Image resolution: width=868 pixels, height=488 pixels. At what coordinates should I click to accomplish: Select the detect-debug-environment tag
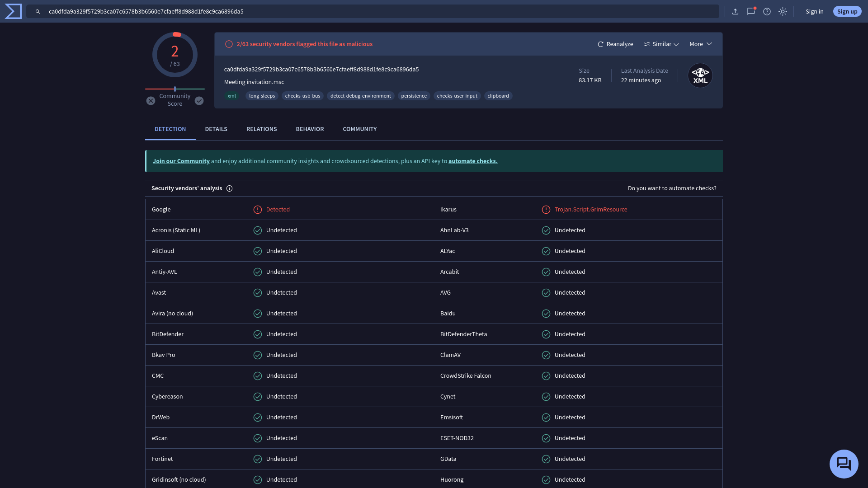tap(361, 96)
